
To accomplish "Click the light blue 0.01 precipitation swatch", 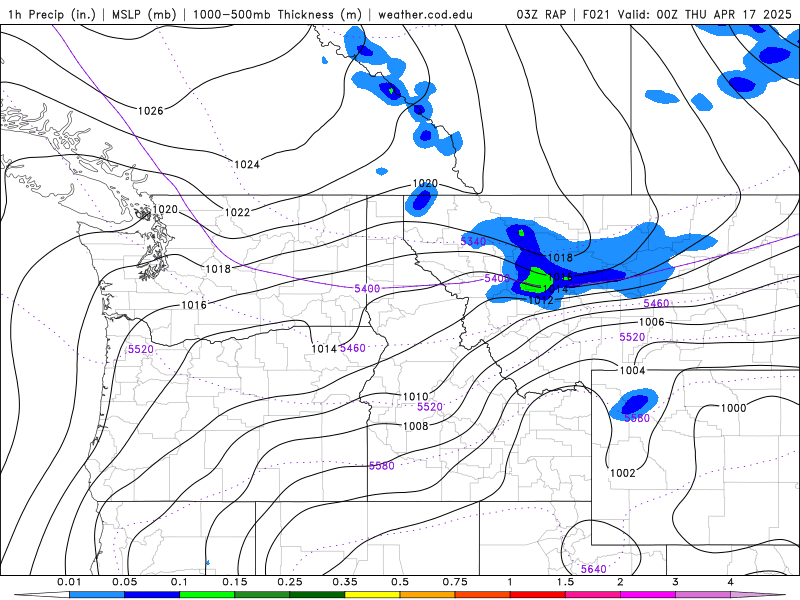I will click(97, 595).
